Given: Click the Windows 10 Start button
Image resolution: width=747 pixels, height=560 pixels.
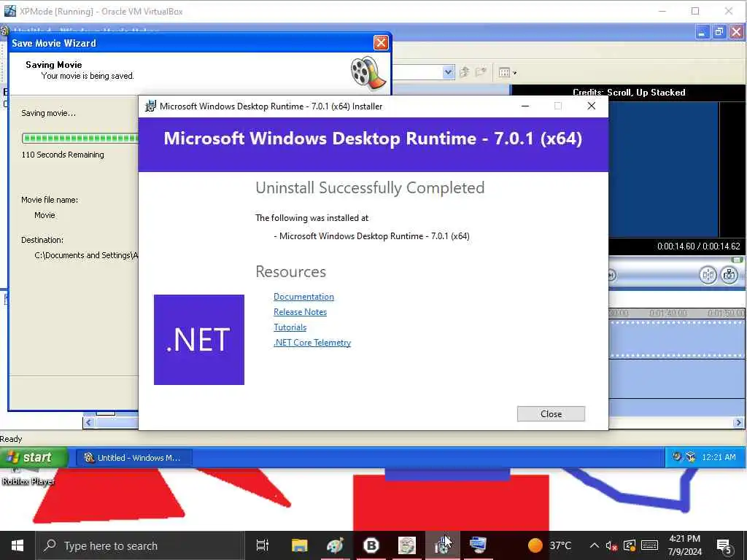Looking at the screenshot, I should coord(18,545).
